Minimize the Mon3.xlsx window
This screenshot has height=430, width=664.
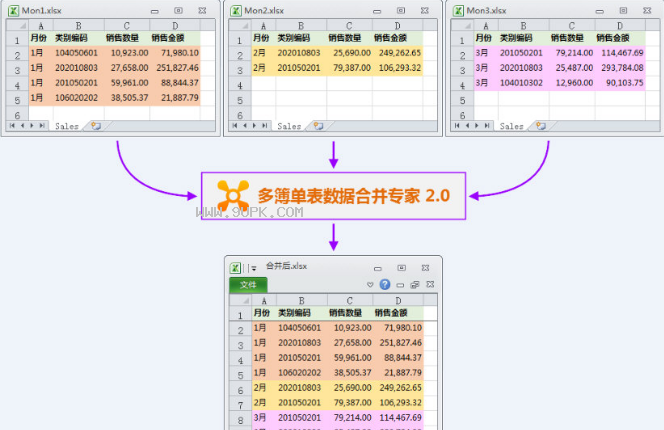pyautogui.click(x=600, y=11)
